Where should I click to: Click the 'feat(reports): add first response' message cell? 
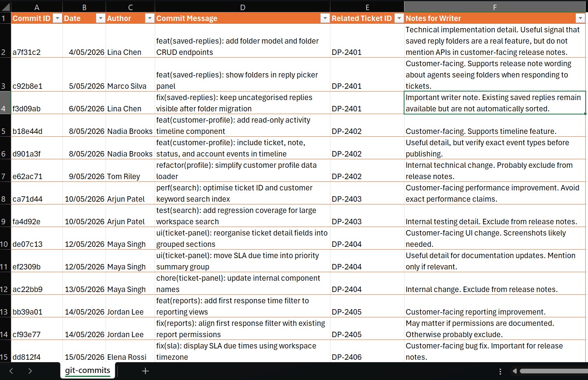(x=242, y=306)
